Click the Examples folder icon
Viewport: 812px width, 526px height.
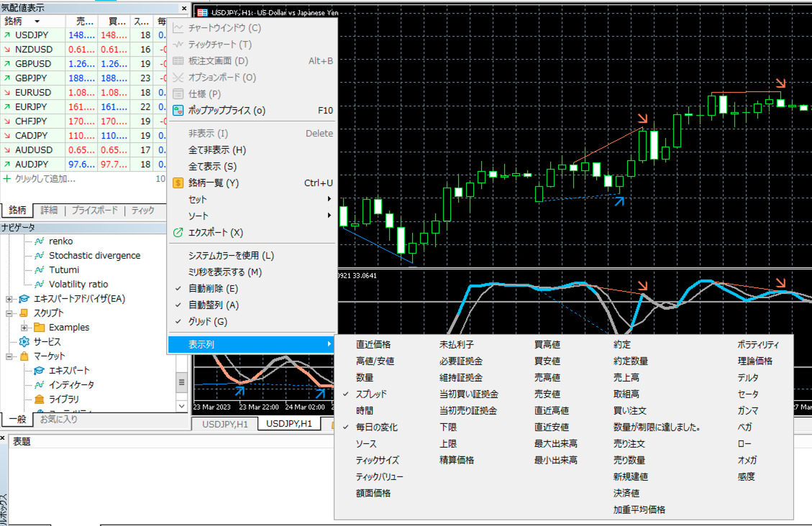tap(39, 328)
